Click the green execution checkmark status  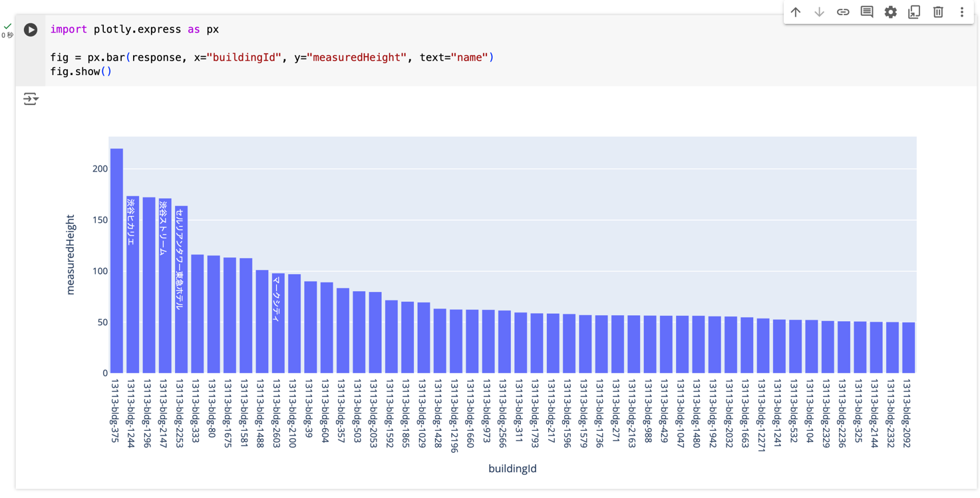pyautogui.click(x=7, y=27)
